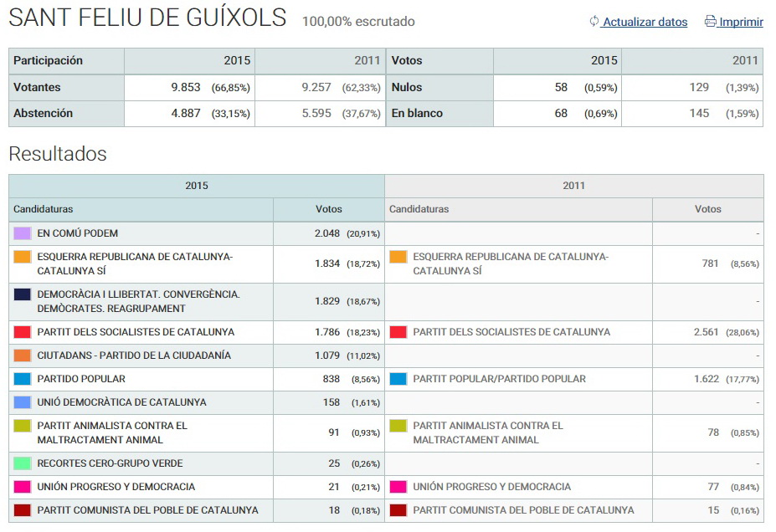
Task: Click the red Partit dels Socialistes 2015 swatch
Action: click(23, 332)
